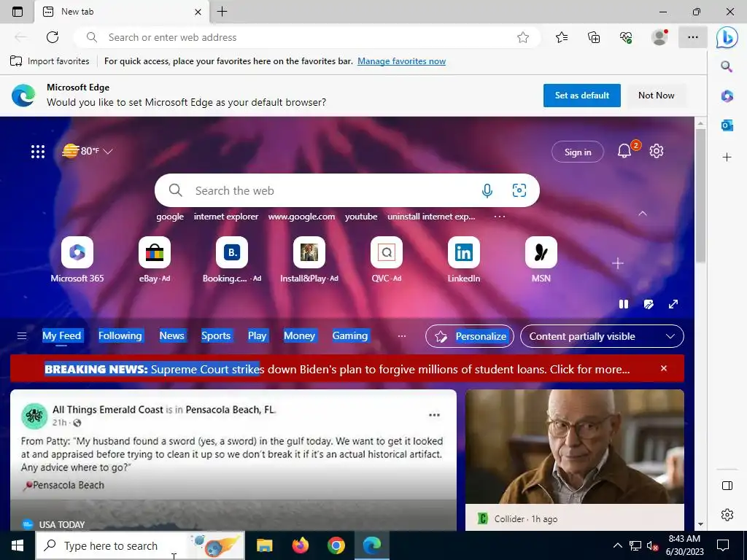The image size is (747, 560).
Task: Switch to the News tab
Action: (x=171, y=335)
